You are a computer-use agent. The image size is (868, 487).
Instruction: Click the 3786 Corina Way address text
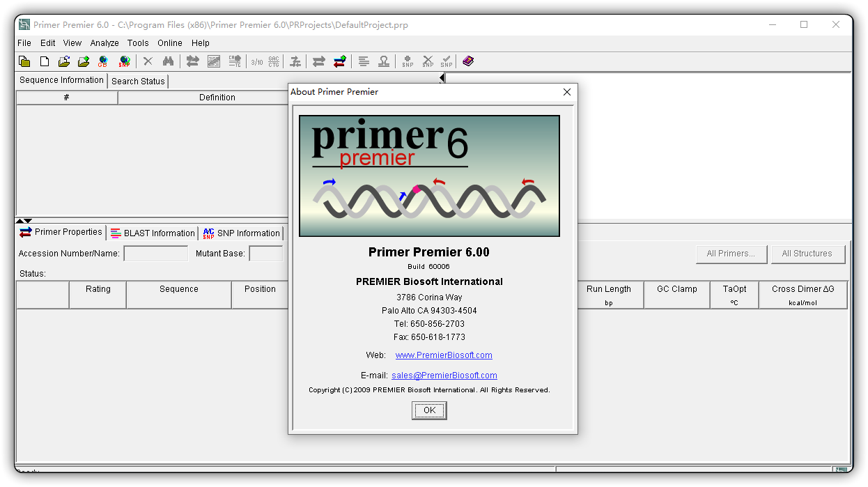[429, 297]
